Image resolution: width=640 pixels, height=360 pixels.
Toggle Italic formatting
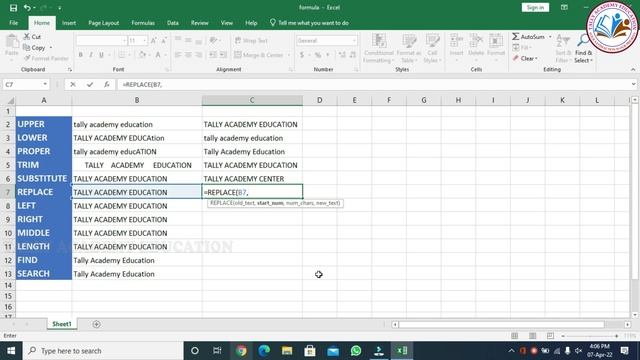[91, 55]
